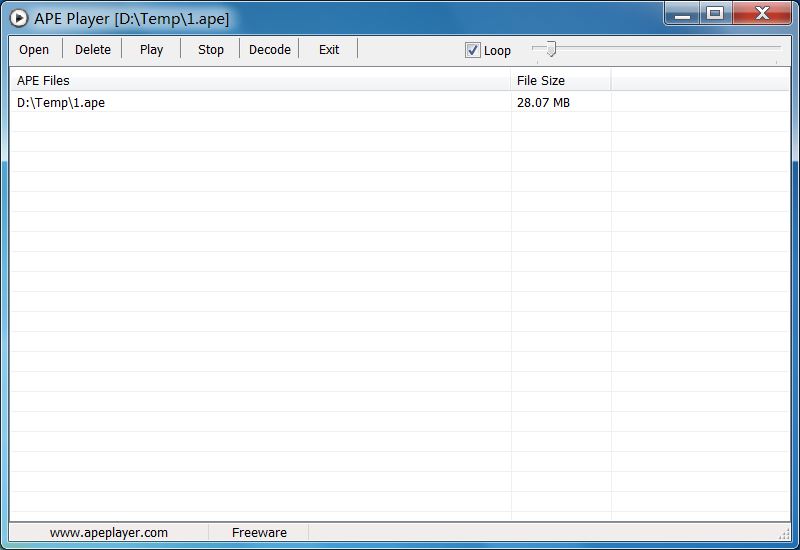Open an APE file with Open button

pyautogui.click(x=34, y=49)
